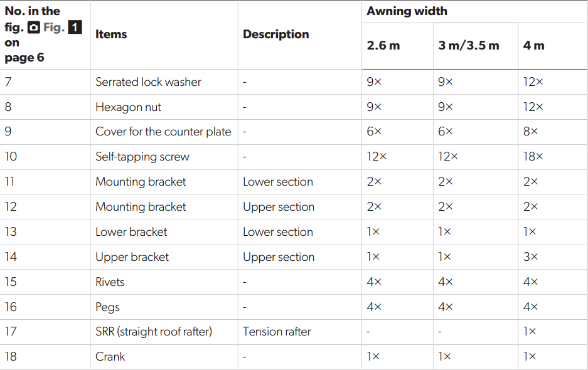Screen dimensions: 588x370
Task: Click the 2.6 m column header
Action: click(x=383, y=46)
